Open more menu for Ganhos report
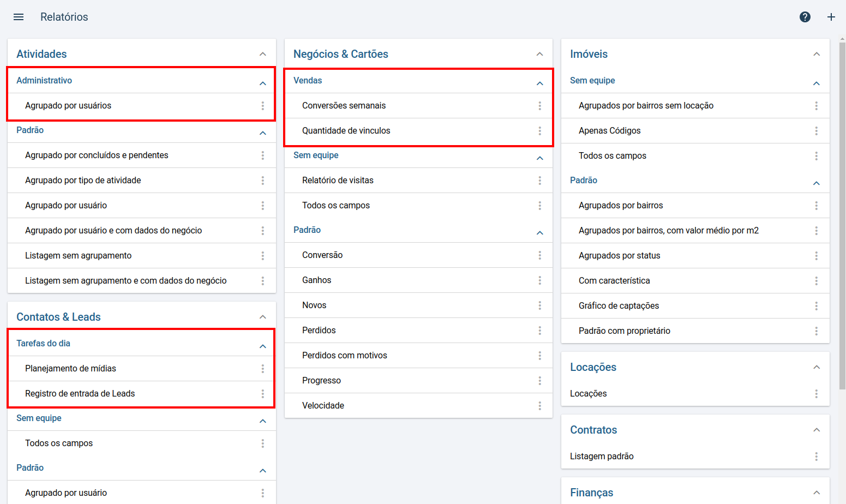Screen dimensions: 846x504 540,280
